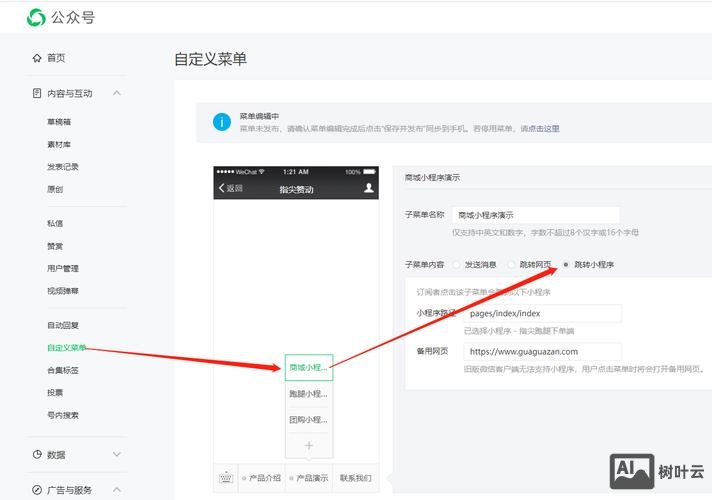Collapse the 广告与服务 sidebar section

coord(117,490)
